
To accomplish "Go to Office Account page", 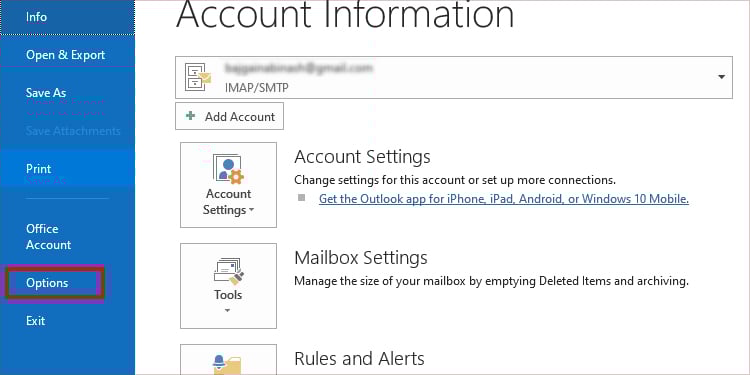I will point(67,237).
